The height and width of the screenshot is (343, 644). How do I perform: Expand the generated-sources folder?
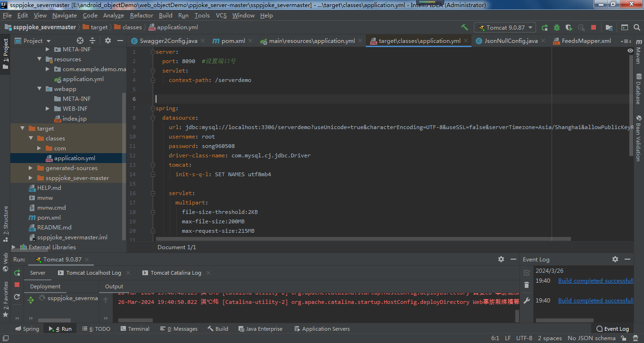coord(31,168)
